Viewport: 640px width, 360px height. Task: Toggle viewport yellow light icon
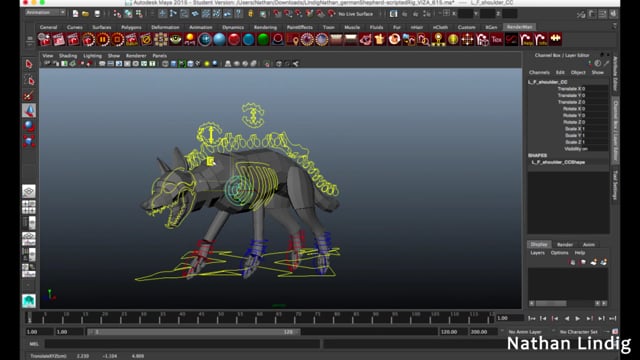click(207, 64)
